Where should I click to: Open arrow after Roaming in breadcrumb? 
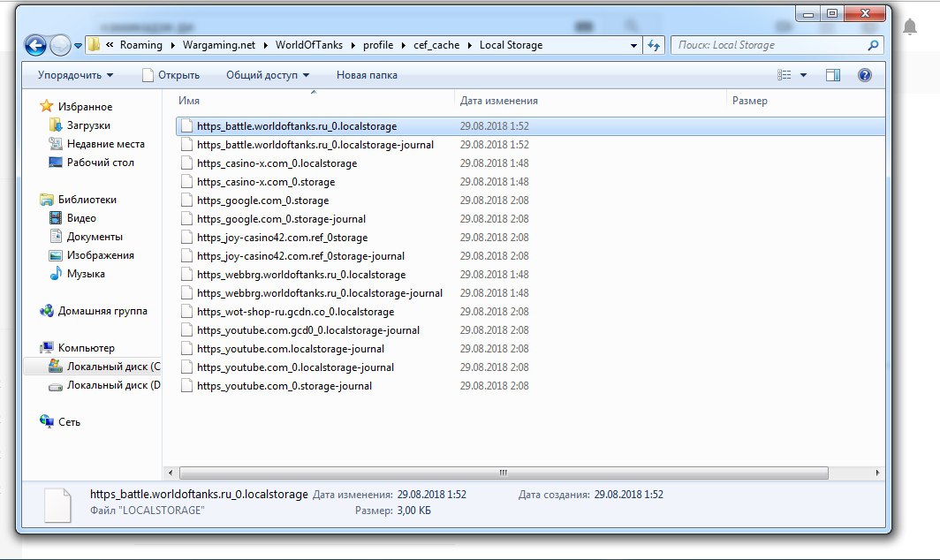pos(172,45)
